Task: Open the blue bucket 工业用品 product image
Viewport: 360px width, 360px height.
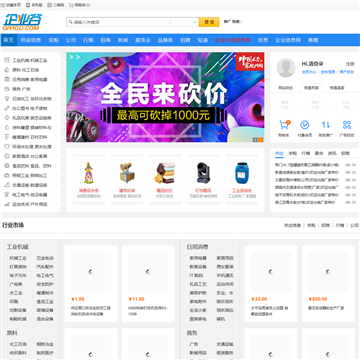Action: click(242, 173)
